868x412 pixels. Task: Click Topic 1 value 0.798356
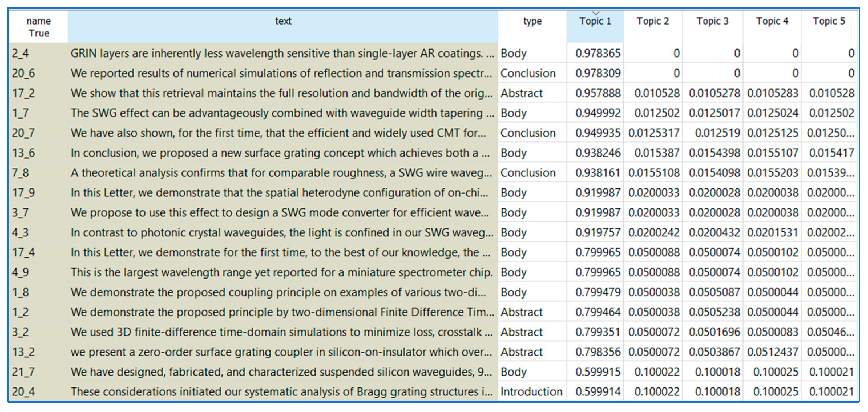(x=598, y=352)
